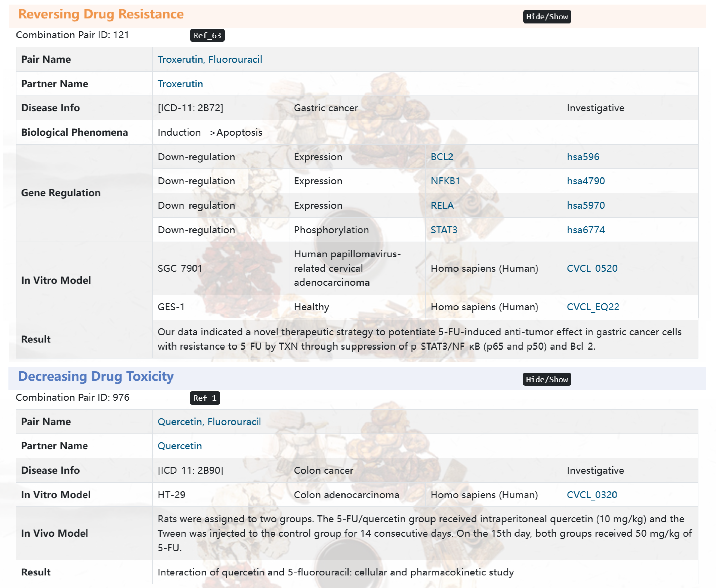Select the text Combination Pair ID: 976
The width and height of the screenshot is (716, 588).
point(73,398)
